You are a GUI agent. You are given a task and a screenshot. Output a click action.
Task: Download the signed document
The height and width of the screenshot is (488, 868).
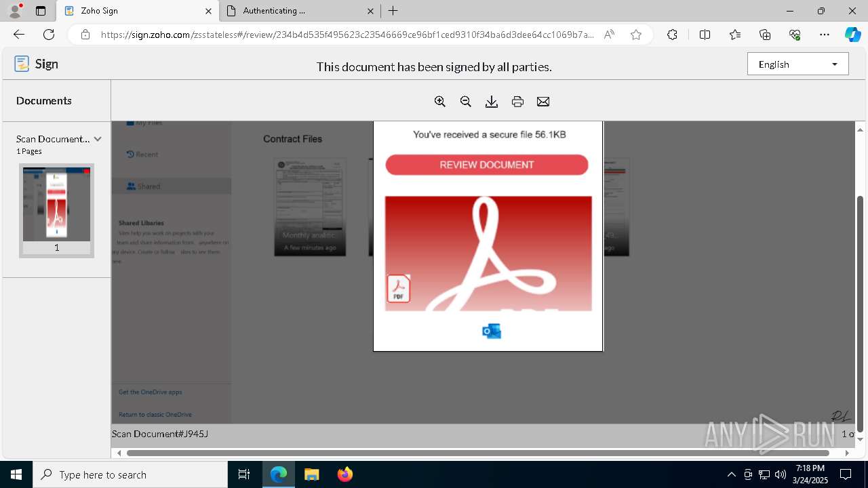tap(492, 102)
